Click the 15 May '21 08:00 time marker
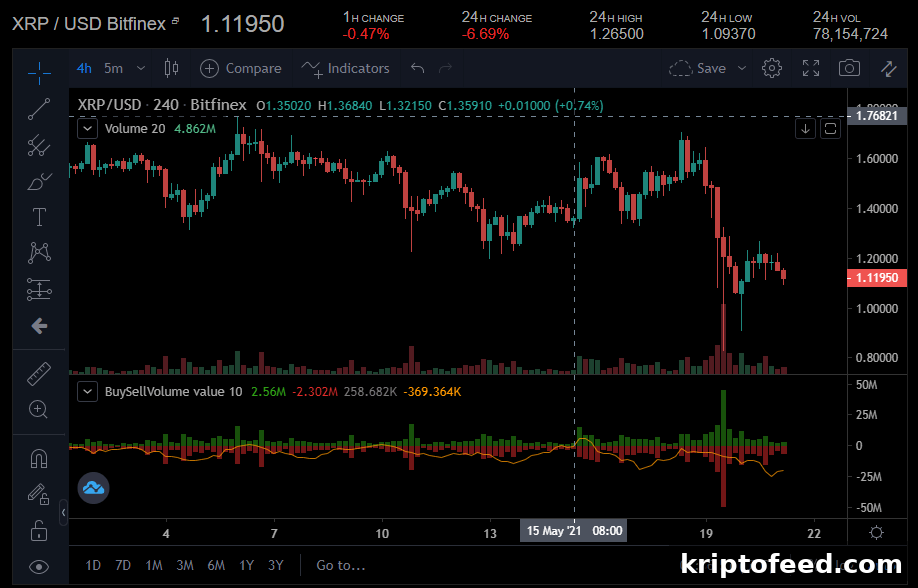918x588 pixels. 574,531
